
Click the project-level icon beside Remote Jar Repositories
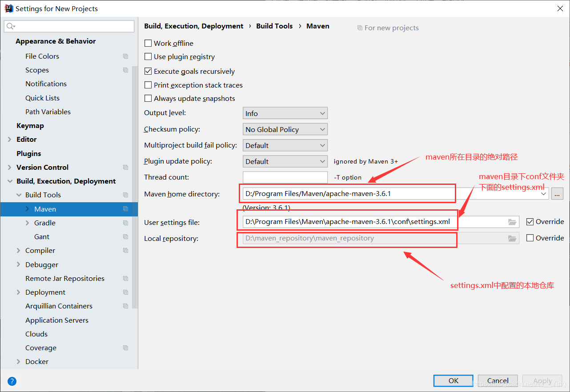(x=126, y=279)
